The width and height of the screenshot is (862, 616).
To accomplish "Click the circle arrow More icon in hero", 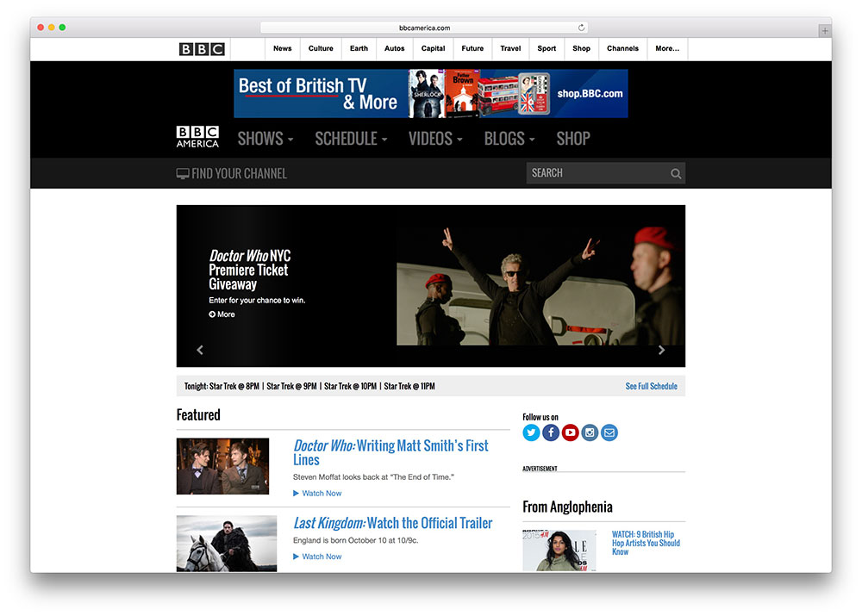I will point(212,314).
